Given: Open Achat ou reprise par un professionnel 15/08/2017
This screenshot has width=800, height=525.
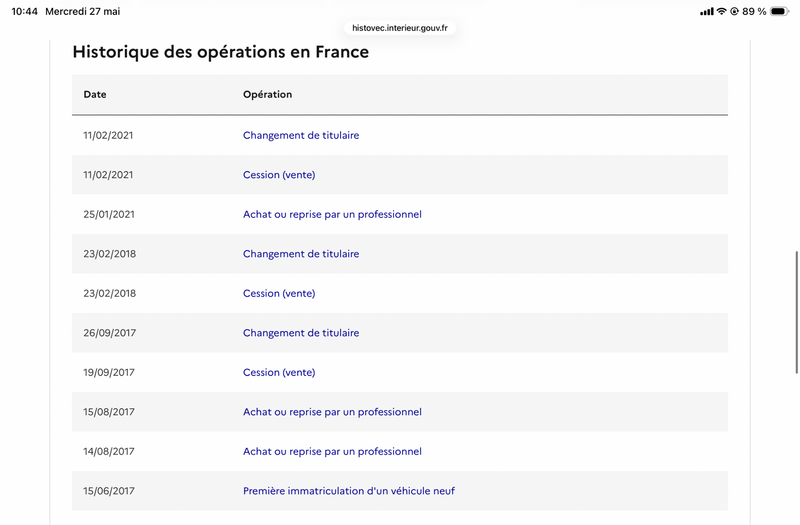Looking at the screenshot, I should coord(332,412).
